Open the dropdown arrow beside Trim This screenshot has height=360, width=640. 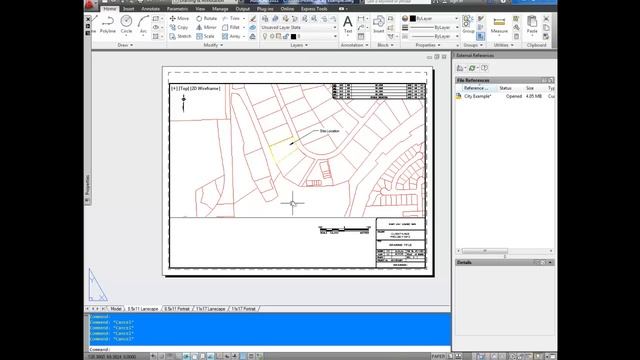coord(244,18)
